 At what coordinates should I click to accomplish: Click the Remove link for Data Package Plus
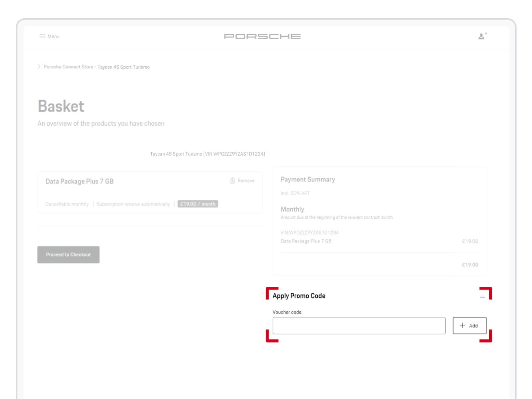click(246, 180)
